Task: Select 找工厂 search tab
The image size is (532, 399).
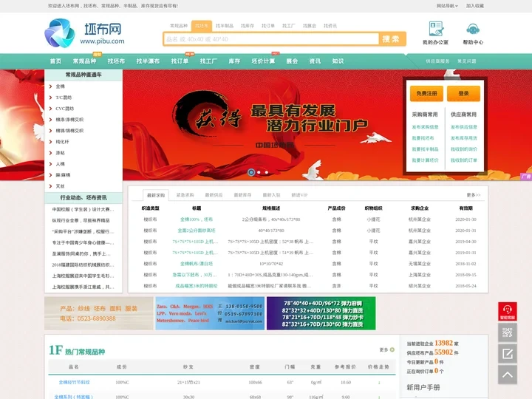Action: pos(289,26)
